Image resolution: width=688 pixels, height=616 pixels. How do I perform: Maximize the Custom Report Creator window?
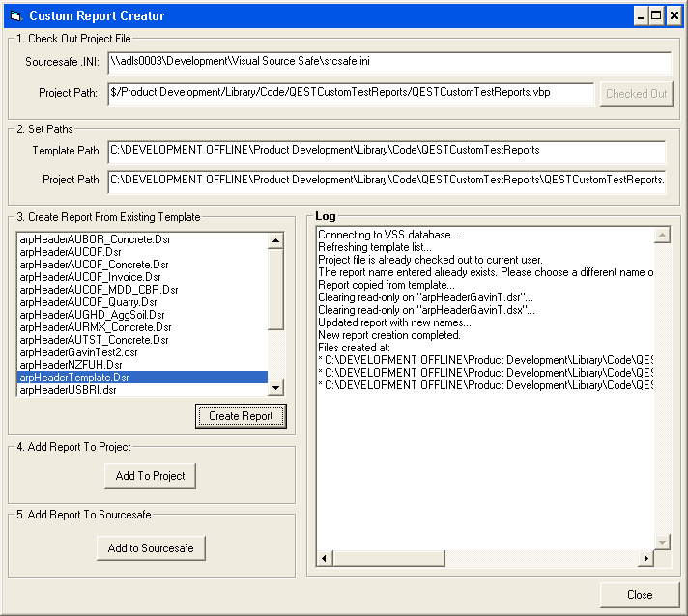click(656, 15)
